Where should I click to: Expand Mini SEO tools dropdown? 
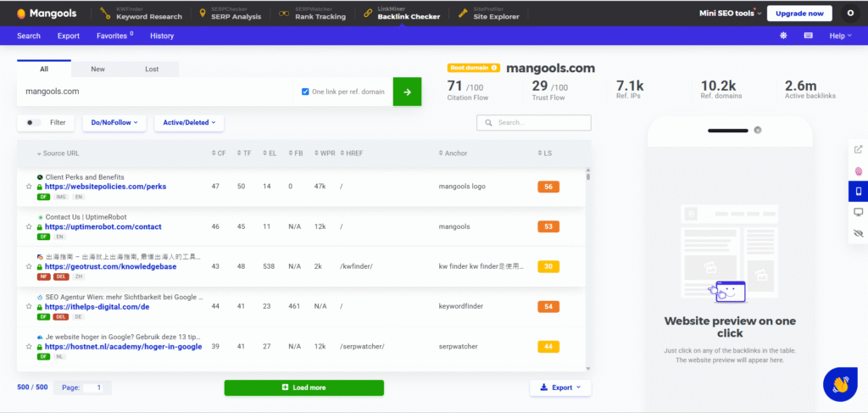pyautogui.click(x=730, y=14)
